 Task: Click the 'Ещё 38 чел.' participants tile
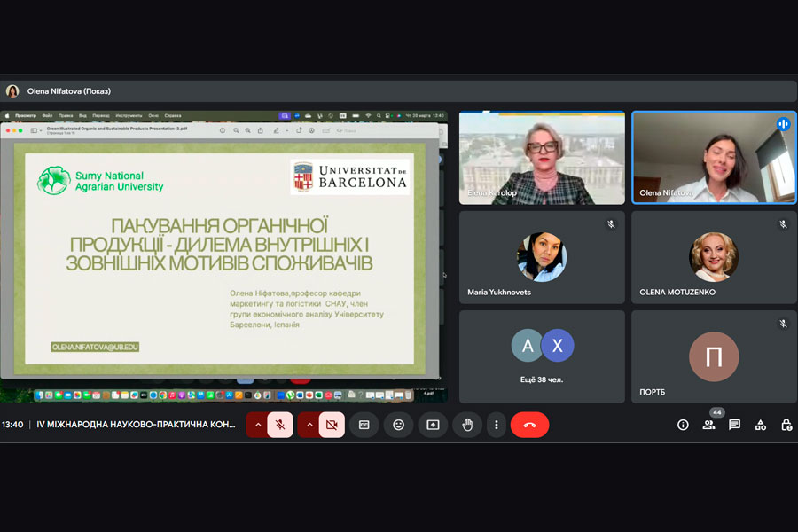[542, 355]
